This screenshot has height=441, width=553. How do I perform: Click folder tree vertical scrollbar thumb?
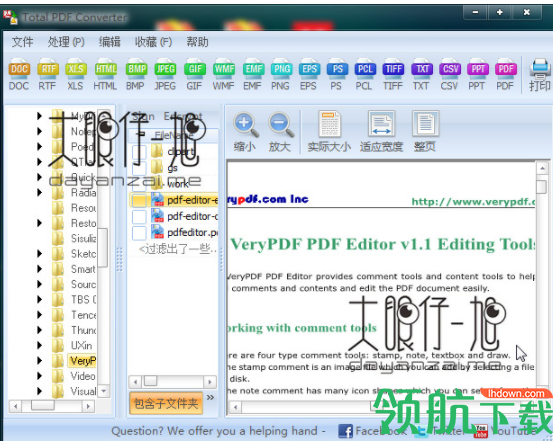click(103, 248)
